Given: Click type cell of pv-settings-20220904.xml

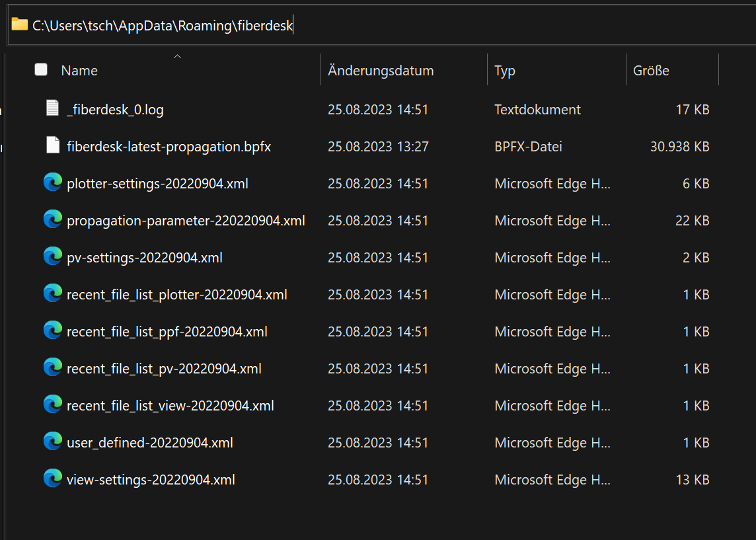Looking at the screenshot, I should tap(552, 258).
